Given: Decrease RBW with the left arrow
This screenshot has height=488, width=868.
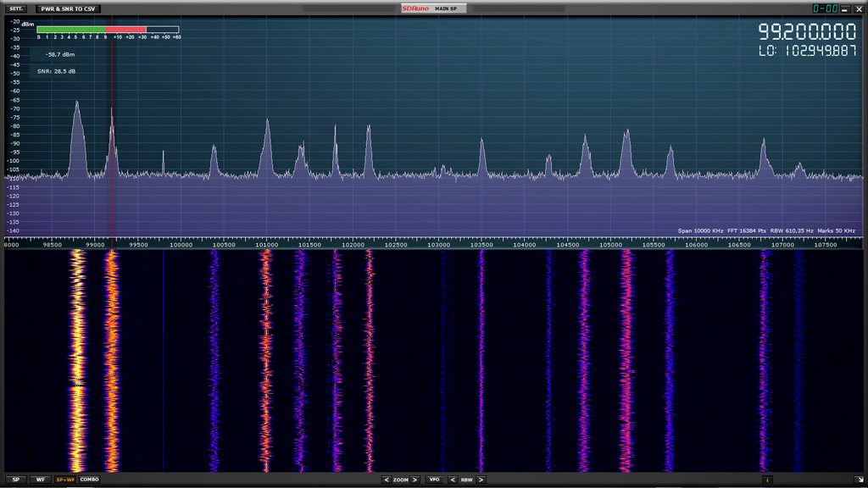Looking at the screenshot, I should (453, 480).
